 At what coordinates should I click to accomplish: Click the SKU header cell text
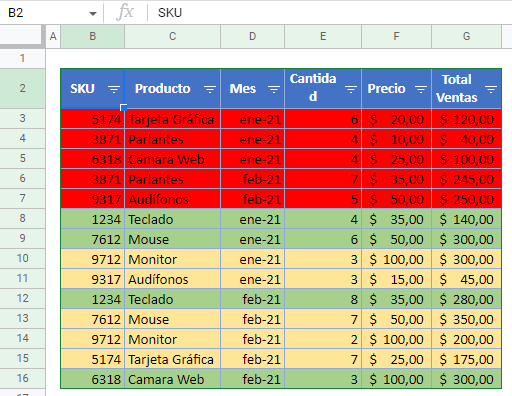click(82, 89)
